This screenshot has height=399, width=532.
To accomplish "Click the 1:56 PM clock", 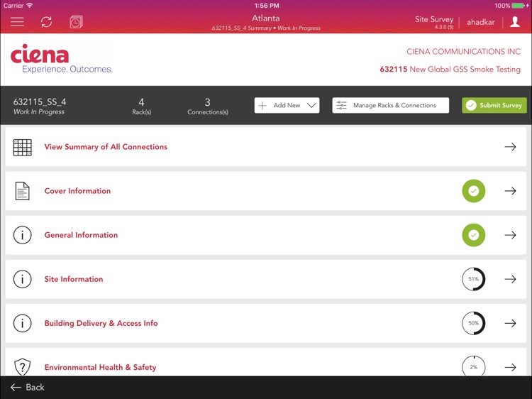I will tap(267, 6).
